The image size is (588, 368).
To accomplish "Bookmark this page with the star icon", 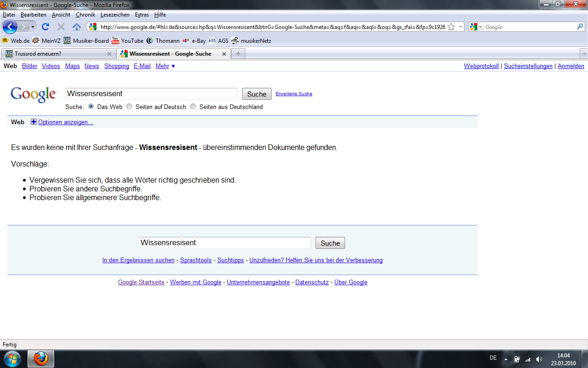I will [x=451, y=27].
